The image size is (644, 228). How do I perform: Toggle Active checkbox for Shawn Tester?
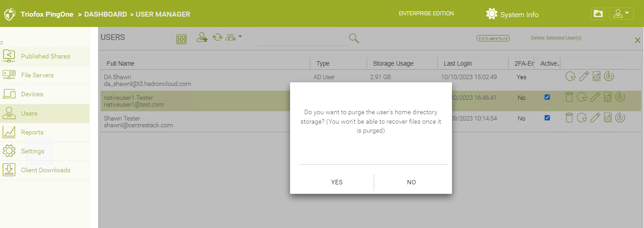[x=547, y=118]
